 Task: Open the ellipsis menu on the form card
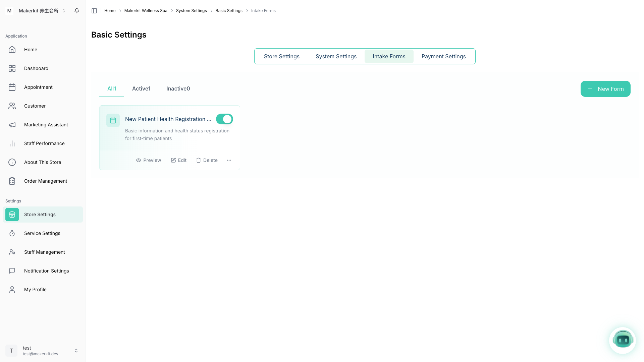point(229,160)
